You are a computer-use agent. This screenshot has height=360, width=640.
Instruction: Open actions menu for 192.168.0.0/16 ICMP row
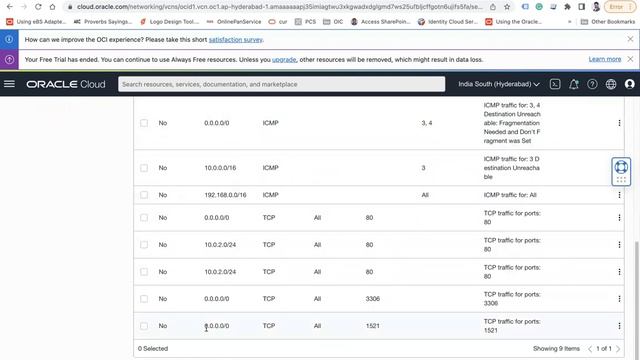(619, 195)
